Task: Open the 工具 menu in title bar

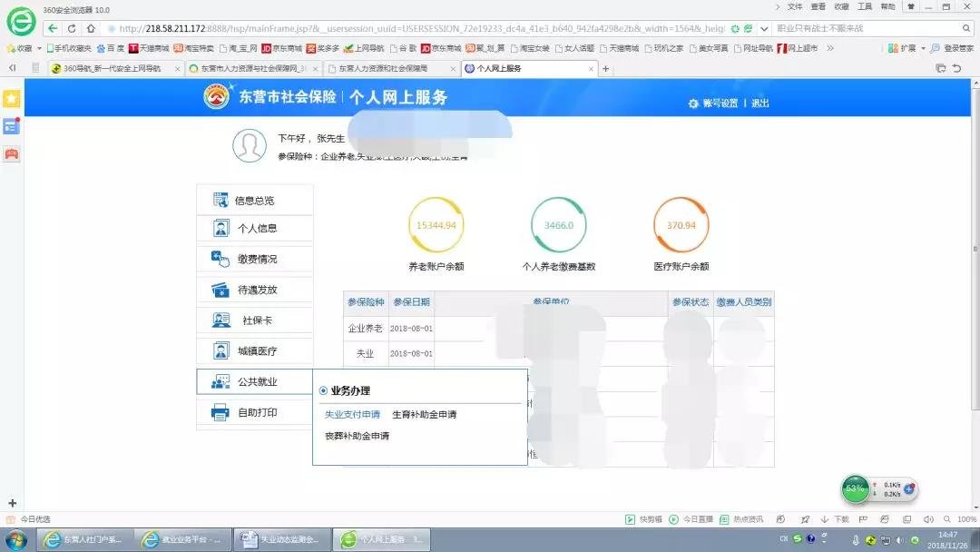Action: [x=865, y=6]
